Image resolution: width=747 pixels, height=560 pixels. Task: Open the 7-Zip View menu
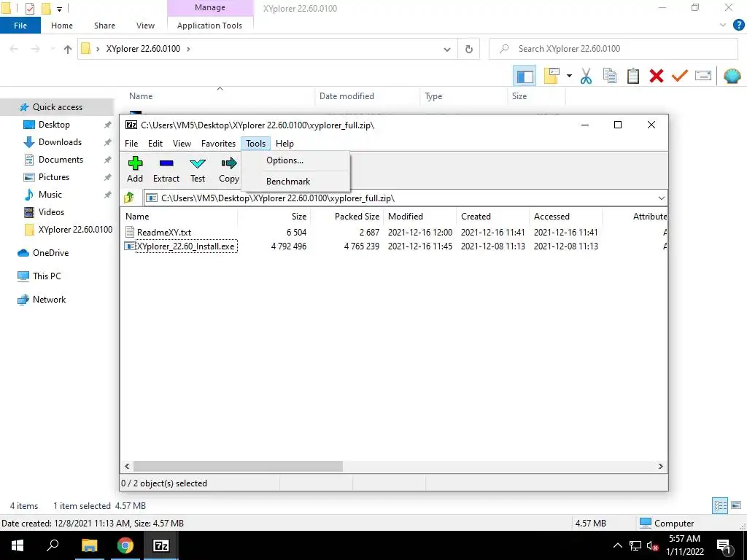point(182,144)
